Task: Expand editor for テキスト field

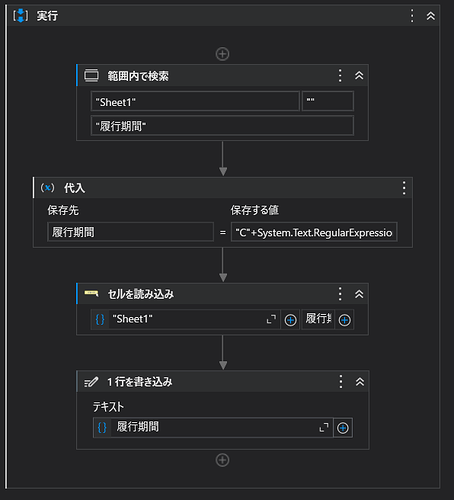Action: point(324,427)
